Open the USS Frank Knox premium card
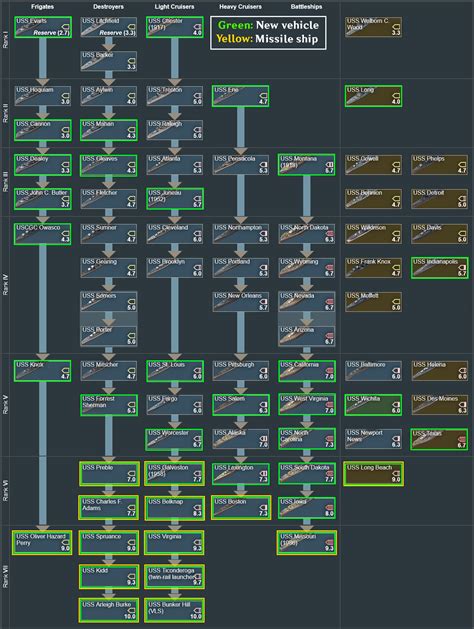The image size is (474, 629). (373, 268)
